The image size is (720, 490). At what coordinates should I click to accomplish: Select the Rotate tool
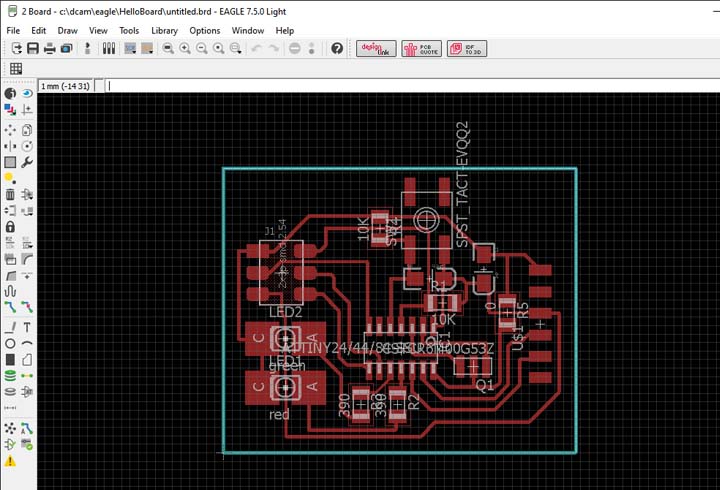coord(27,146)
